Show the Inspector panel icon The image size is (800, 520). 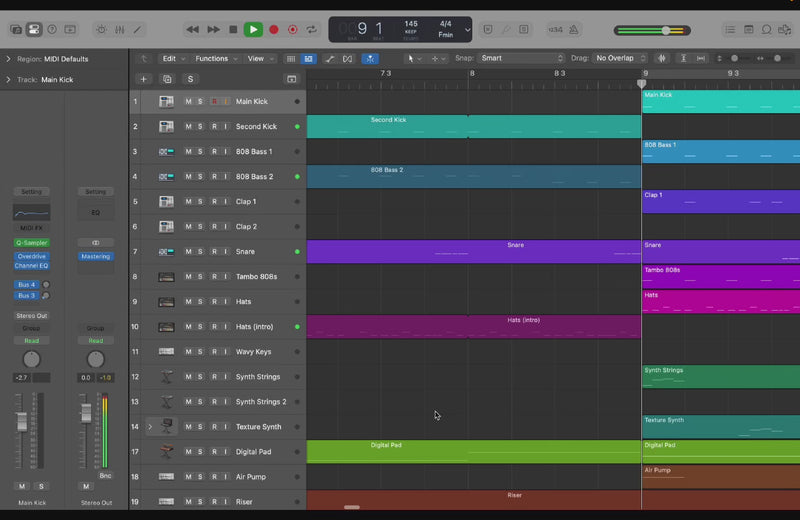[x=34, y=30]
